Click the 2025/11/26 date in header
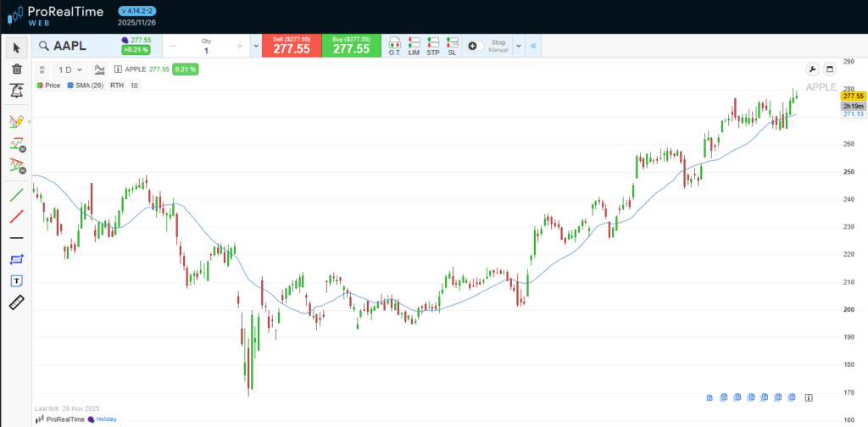Screen dimensions: 868x427 tap(136, 23)
